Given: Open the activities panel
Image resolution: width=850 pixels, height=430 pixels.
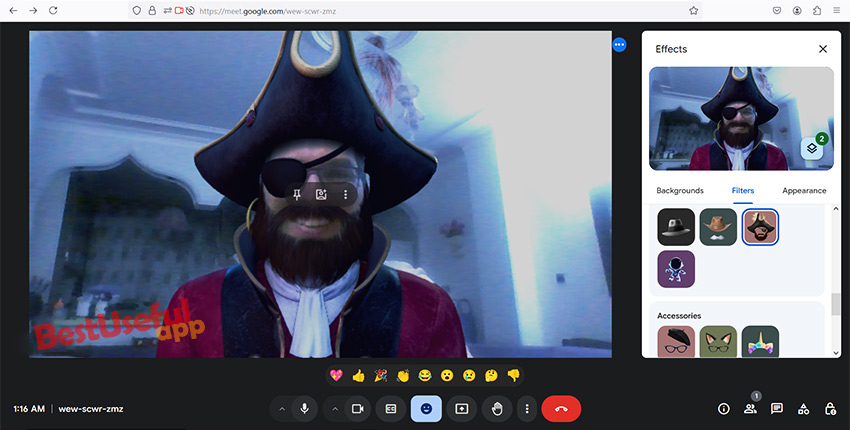Looking at the screenshot, I should (x=803, y=409).
